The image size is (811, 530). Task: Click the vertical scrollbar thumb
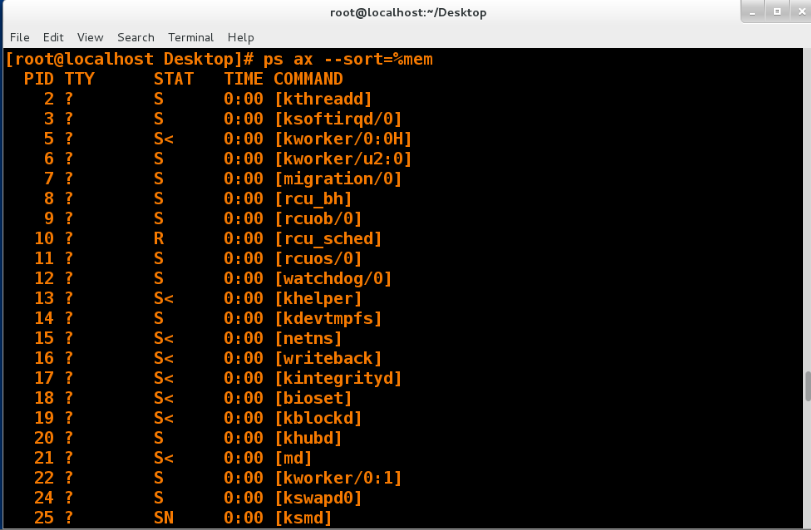(x=807, y=386)
